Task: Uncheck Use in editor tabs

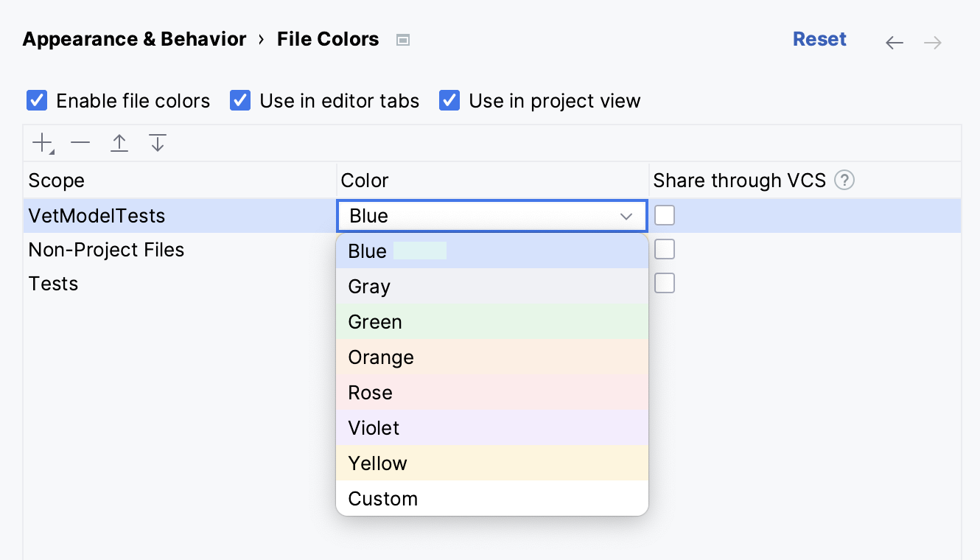Action: point(240,100)
